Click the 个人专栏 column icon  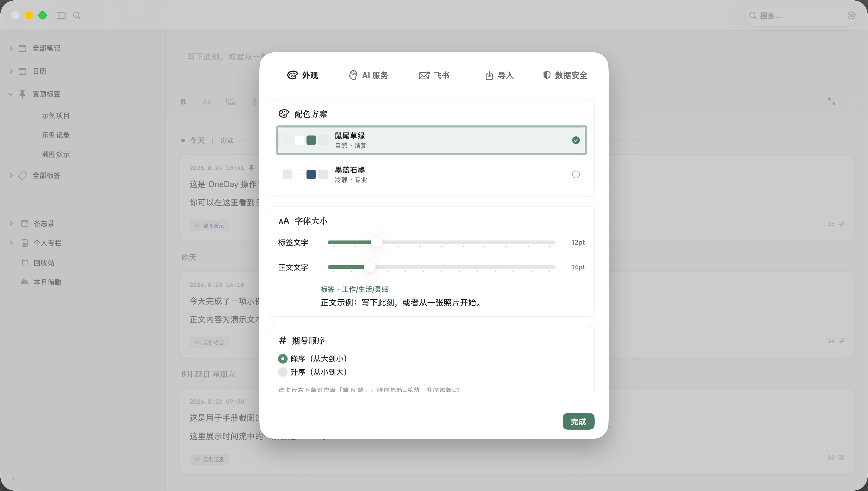pos(25,243)
